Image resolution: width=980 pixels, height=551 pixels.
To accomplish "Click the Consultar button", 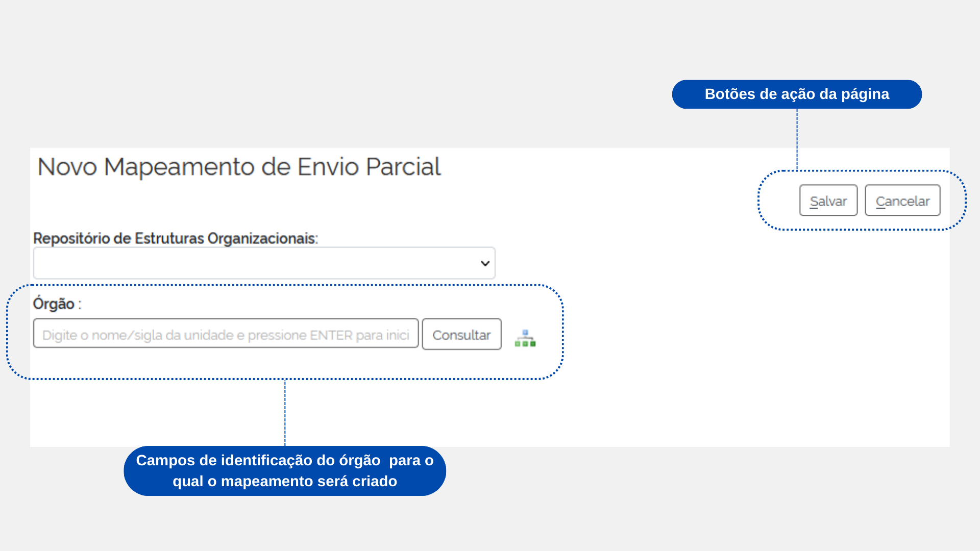I will (x=461, y=335).
